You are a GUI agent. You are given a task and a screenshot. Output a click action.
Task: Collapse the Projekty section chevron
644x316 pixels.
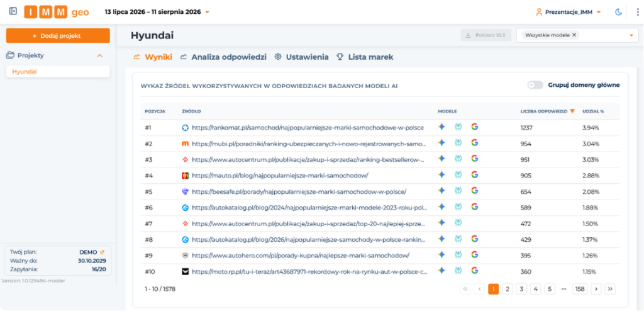point(99,55)
